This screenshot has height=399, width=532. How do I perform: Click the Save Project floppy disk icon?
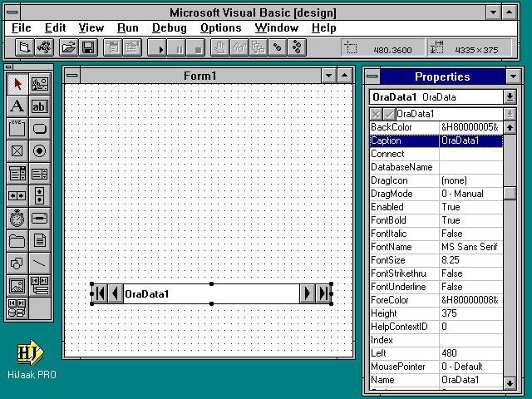(x=87, y=47)
